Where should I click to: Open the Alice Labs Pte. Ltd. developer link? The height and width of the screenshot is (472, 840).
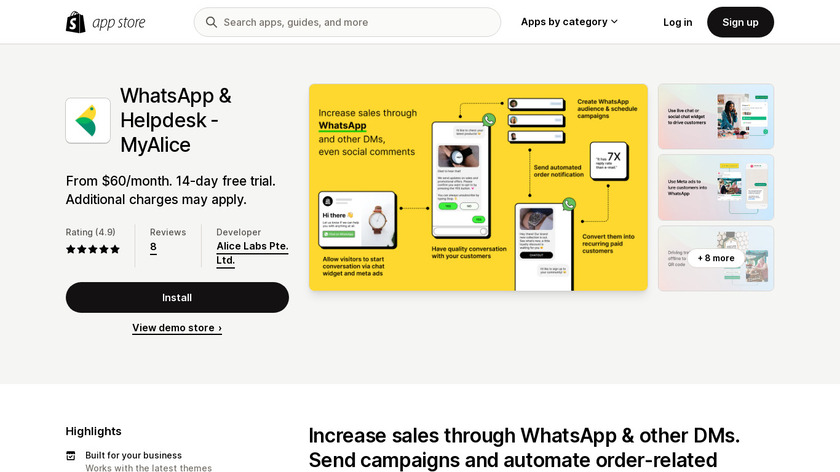pos(252,253)
